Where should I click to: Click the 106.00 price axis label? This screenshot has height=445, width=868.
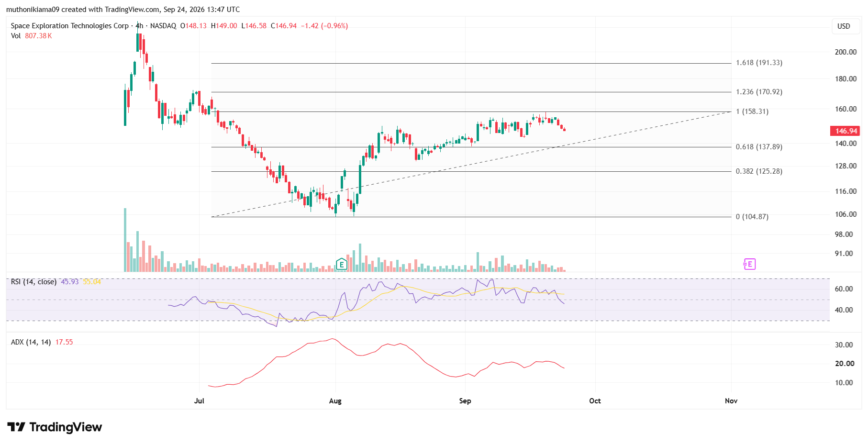[x=846, y=214]
